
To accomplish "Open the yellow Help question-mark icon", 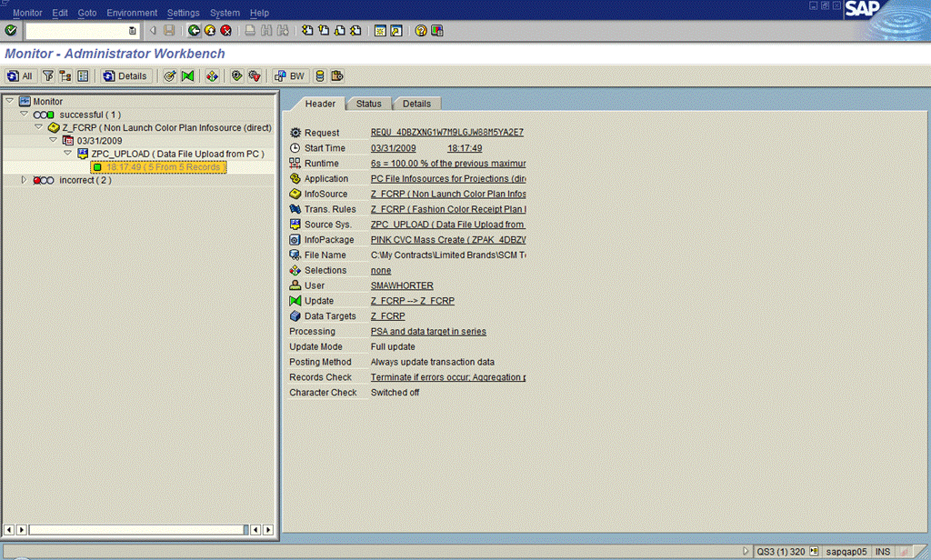I will [421, 30].
